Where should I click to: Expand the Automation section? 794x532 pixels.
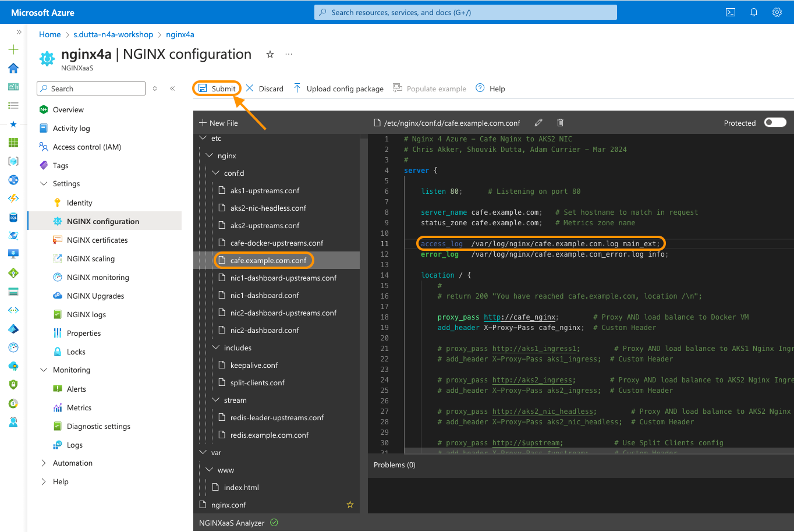pyautogui.click(x=44, y=463)
